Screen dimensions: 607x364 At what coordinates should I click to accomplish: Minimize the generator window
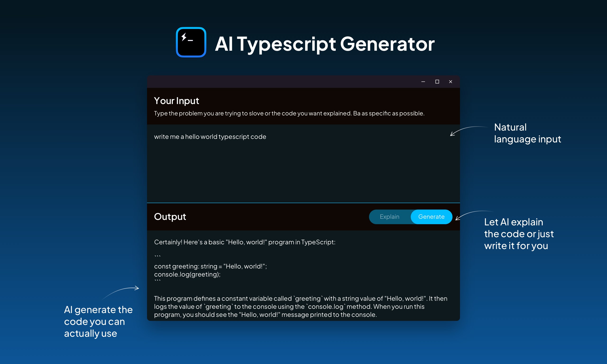tap(423, 82)
